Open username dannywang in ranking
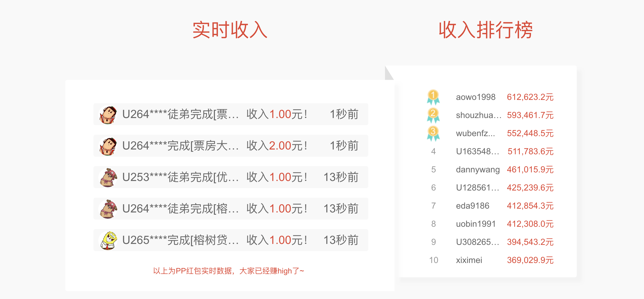The height and width of the screenshot is (299, 644). (478, 170)
